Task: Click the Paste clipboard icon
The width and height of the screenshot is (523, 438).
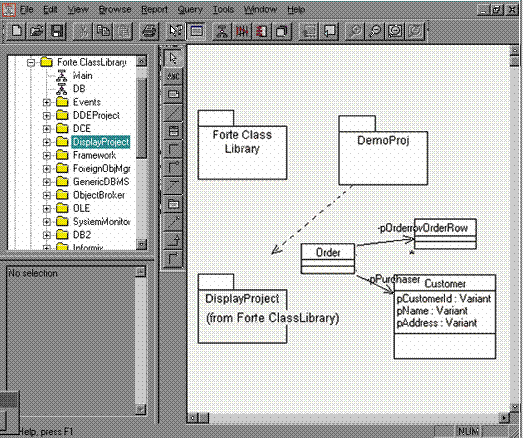Action: pos(123,31)
